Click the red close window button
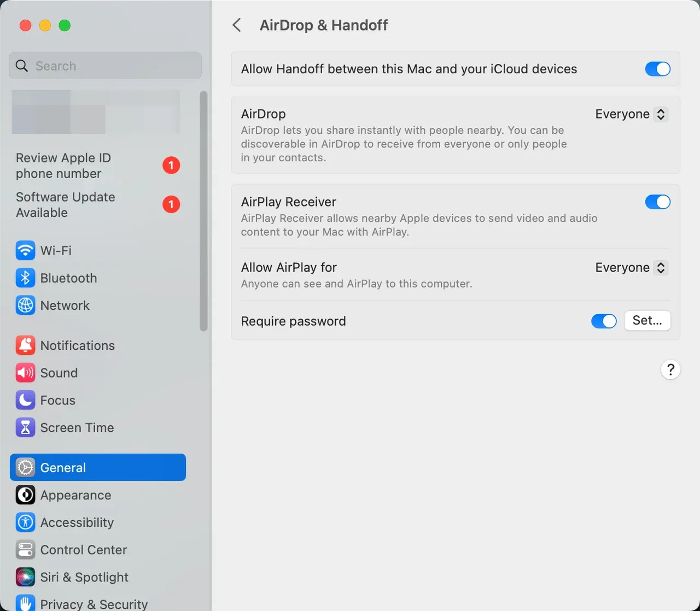The width and height of the screenshot is (700, 611). pyautogui.click(x=25, y=25)
